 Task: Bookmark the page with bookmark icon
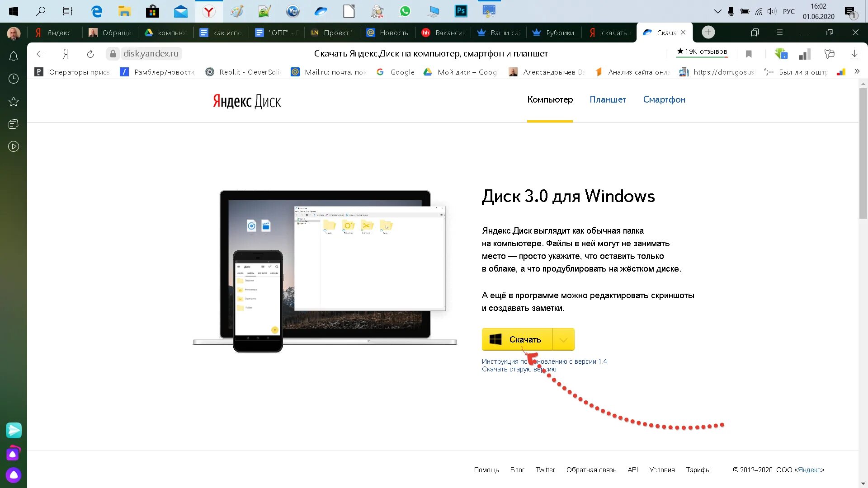click(749, 54)
